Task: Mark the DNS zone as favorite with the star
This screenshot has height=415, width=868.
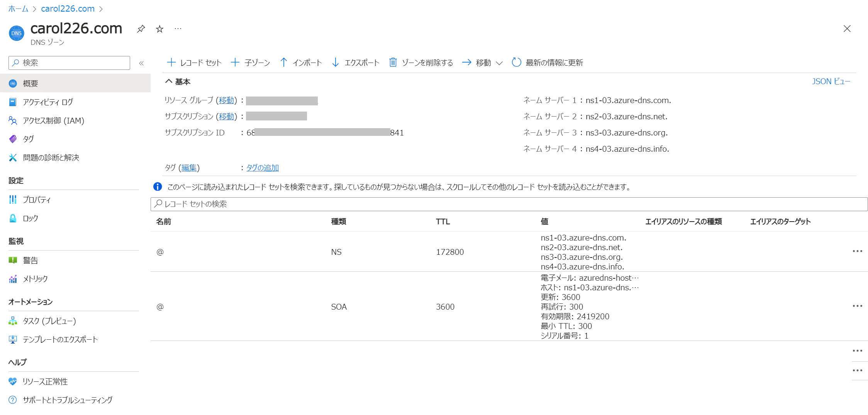Action: [159, 29]
